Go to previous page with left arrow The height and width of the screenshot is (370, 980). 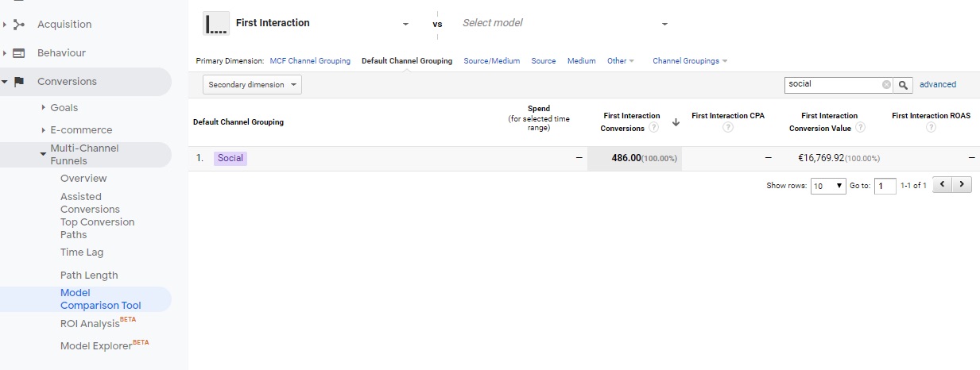coord(942,185)
